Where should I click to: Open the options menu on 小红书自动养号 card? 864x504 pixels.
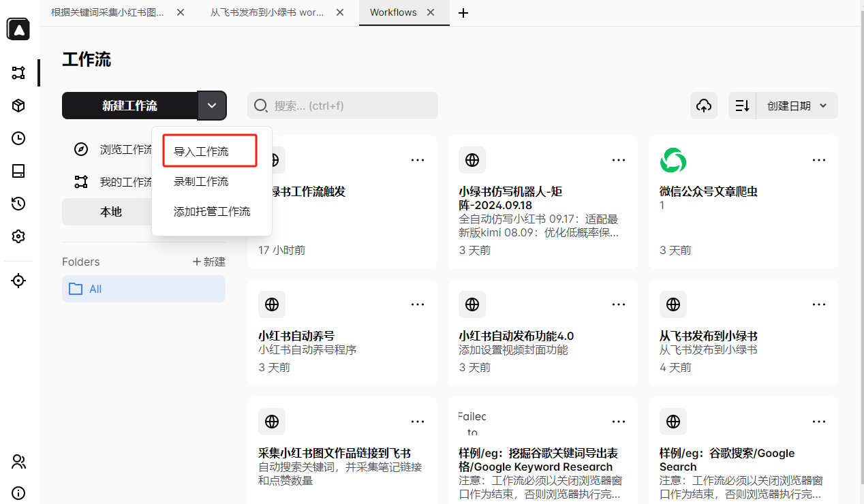(x=418, y=304)
